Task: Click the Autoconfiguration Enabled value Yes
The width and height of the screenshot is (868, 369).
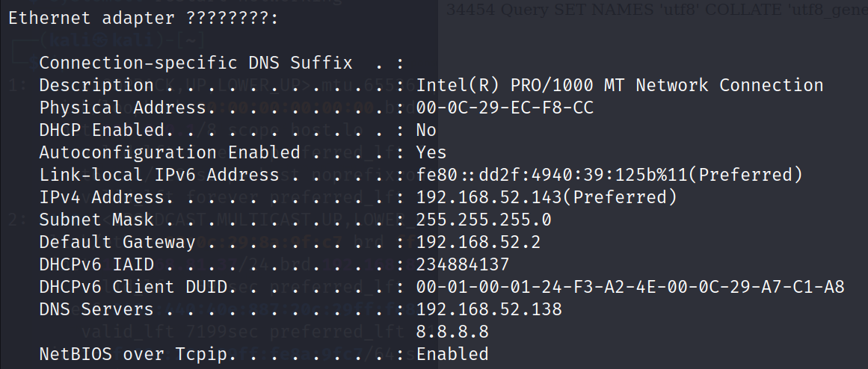Action: 431,152
